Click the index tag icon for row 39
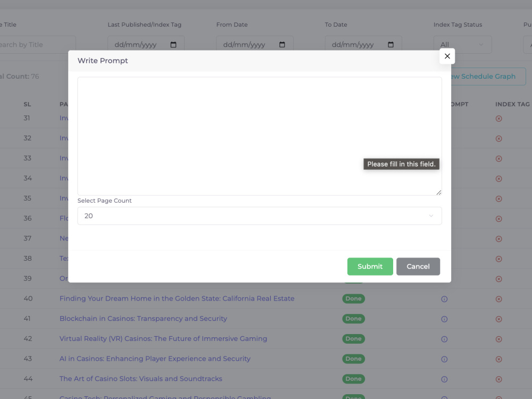This screenshot has height=399, width=532. pos(499,279)
